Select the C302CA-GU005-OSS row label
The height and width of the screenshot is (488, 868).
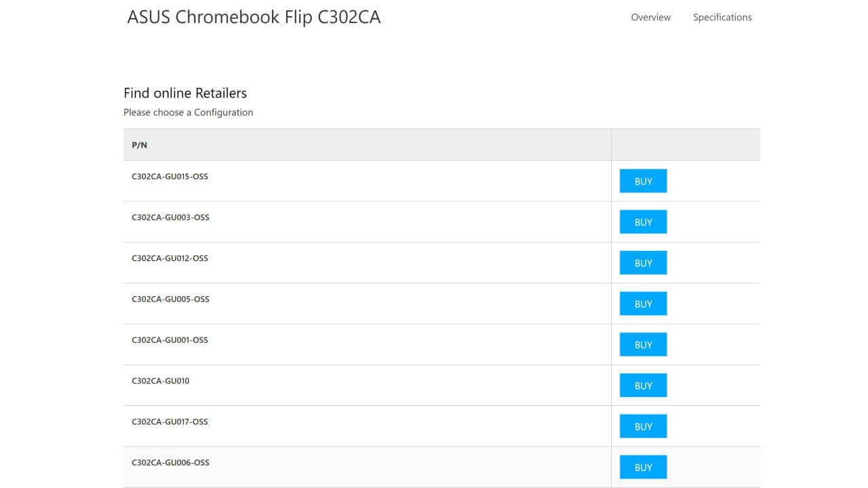click(170, 299)
